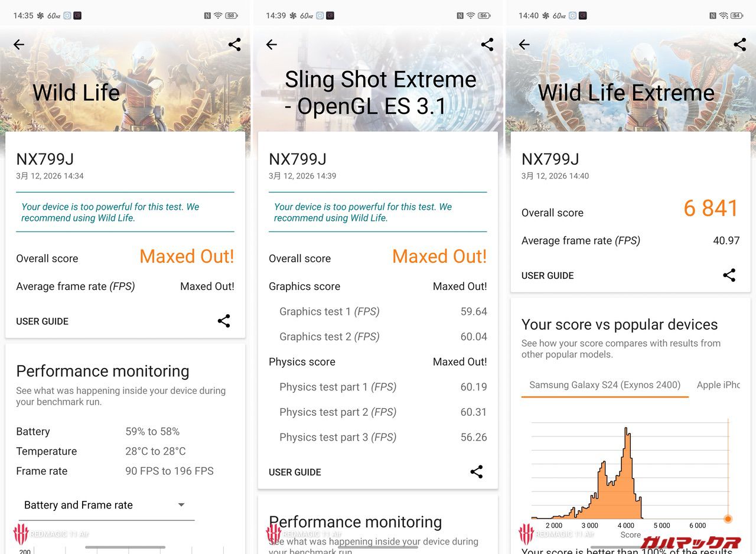The image size is (756, 554).
Task: Open USER GUIDE in Wild Life Extreme card
Action: click(548, 275)
